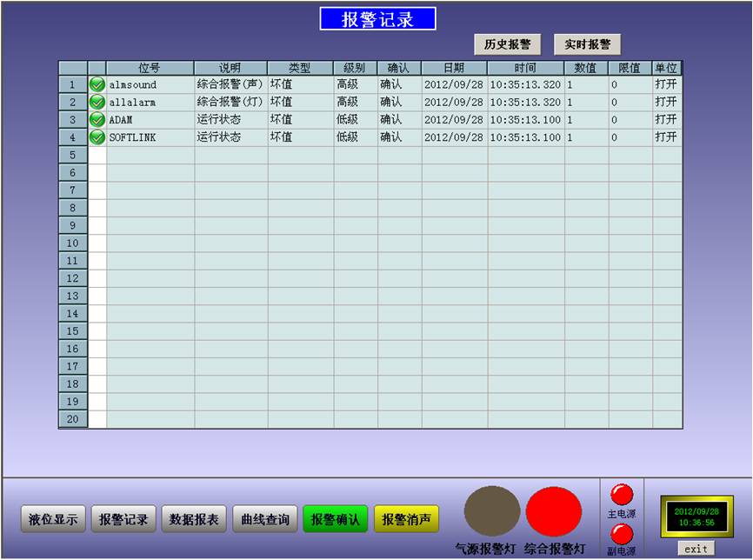This screenshot has height=560, width=753.
Task: Click the red 主电源 indicator light
Action: [x=622, y=495]
